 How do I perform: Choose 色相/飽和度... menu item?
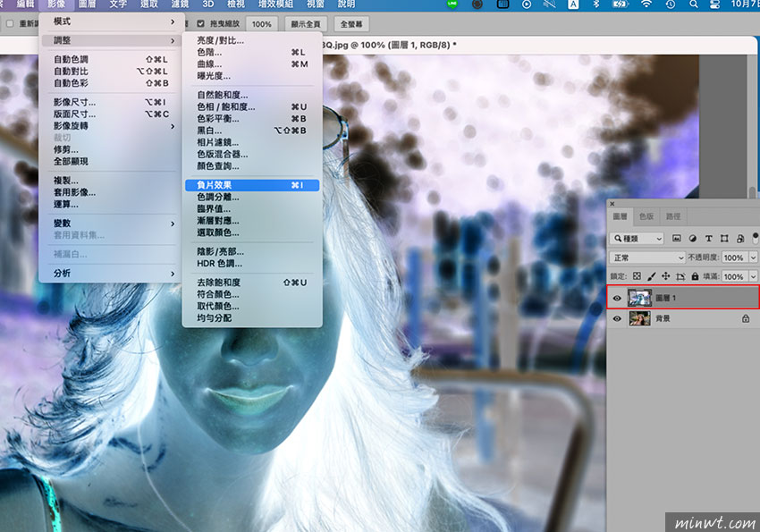click(252, 106)
